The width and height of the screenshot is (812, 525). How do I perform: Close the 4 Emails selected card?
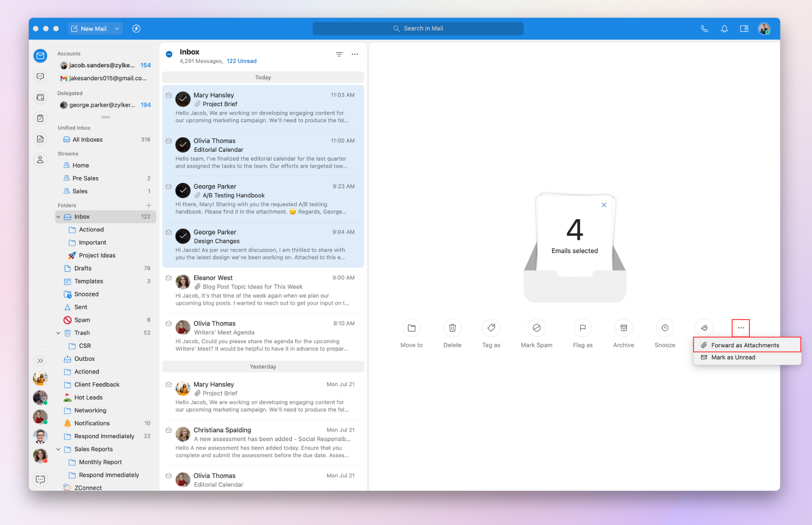point(604,205)
